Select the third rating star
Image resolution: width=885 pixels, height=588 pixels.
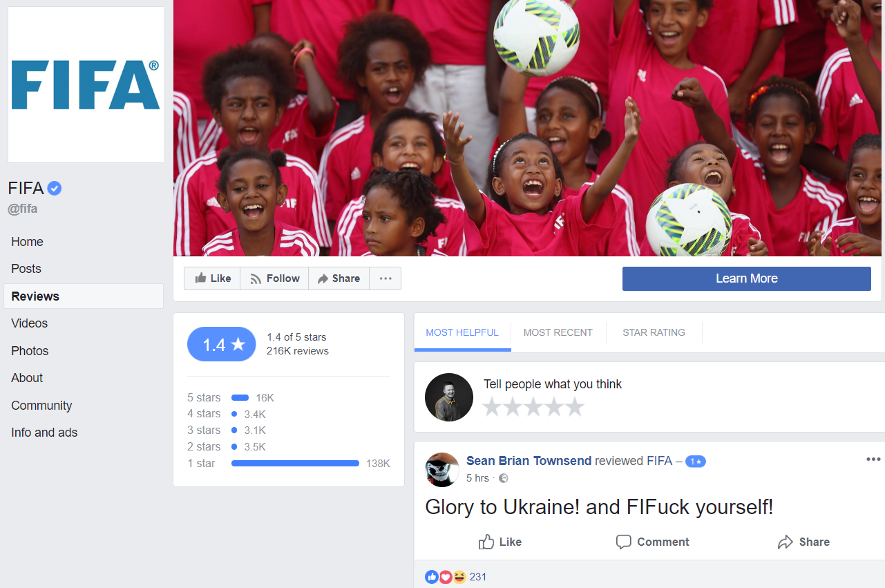[x=533, y=407]
